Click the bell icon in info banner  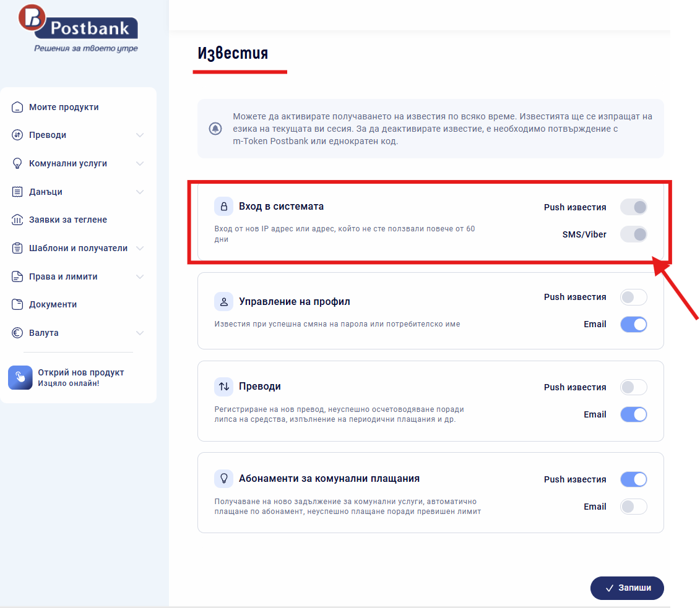tap(215, 129)
